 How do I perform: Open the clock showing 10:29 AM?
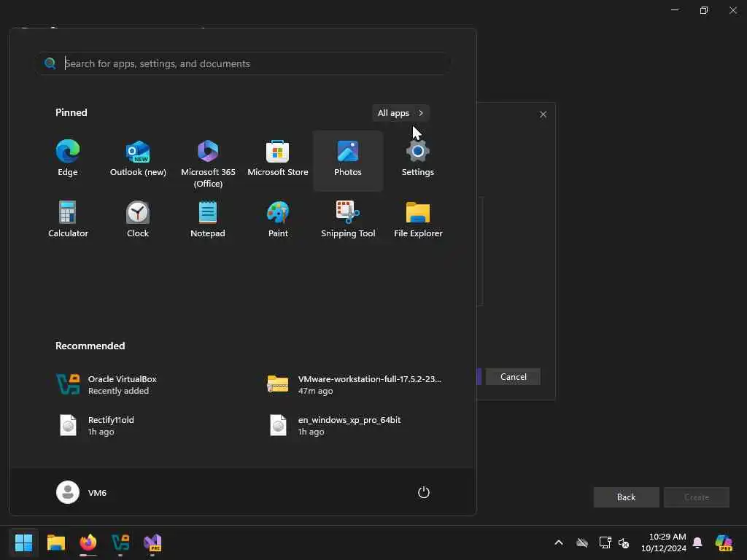coord(664,542)
